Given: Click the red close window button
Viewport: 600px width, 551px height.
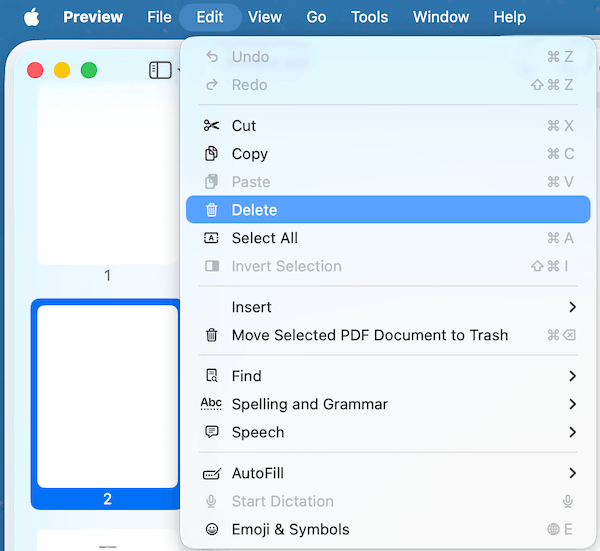Looking at the screenshot, I should click(x=35, y=70).
